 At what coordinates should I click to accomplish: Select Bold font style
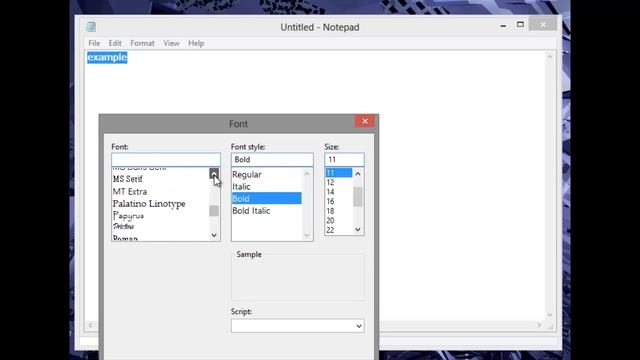coord(267,198)
